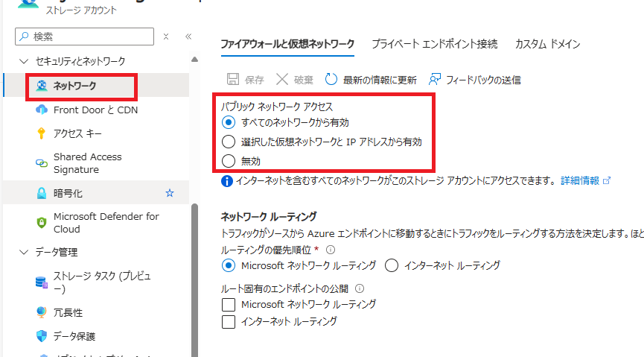Open ストレージ タスク (プレビュー) menu item
Image resolution: width=644 pixels, height=357 pixels.
(x=97, y=282)
